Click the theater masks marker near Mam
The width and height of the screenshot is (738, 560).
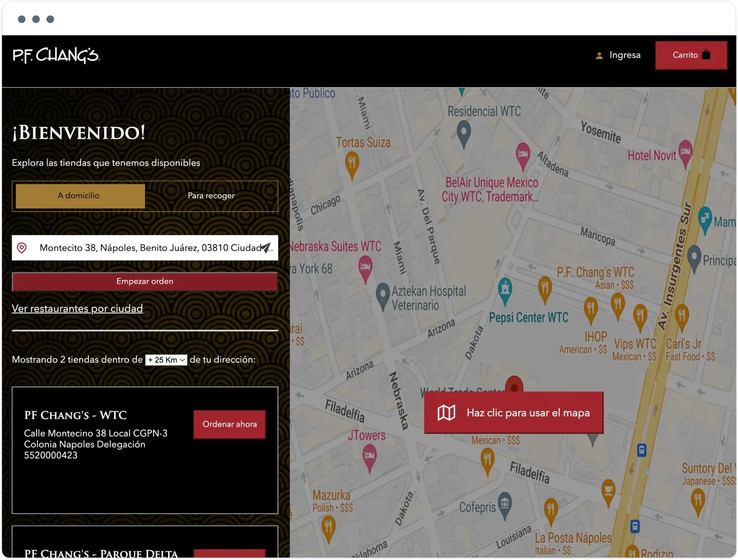[705, 220]
